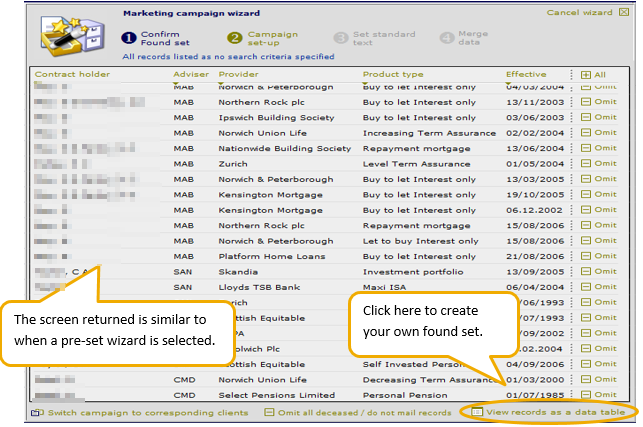The width and height of the screenshot is (643, 427).
Task: Go to step 1 Confirm Found set
Action: point(156,38)
